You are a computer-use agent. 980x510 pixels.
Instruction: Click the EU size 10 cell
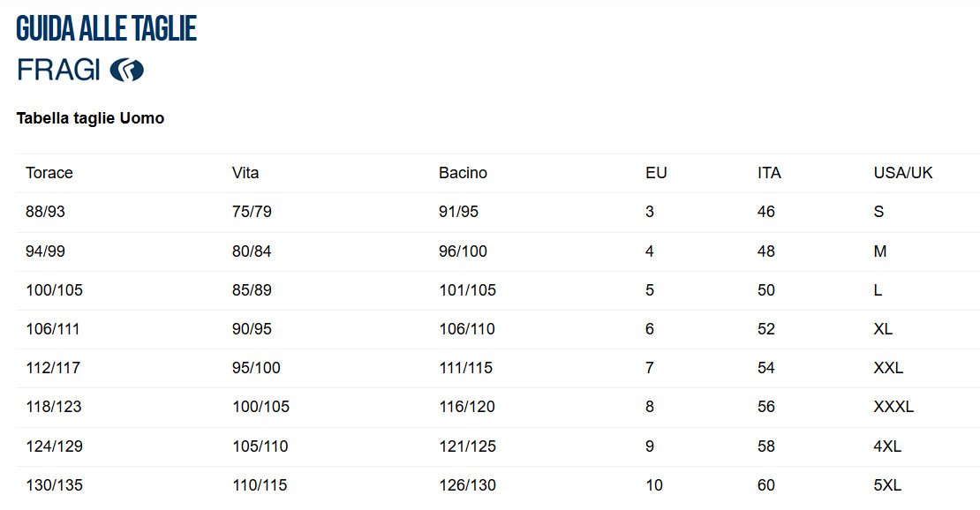click(x=654, y=485)
